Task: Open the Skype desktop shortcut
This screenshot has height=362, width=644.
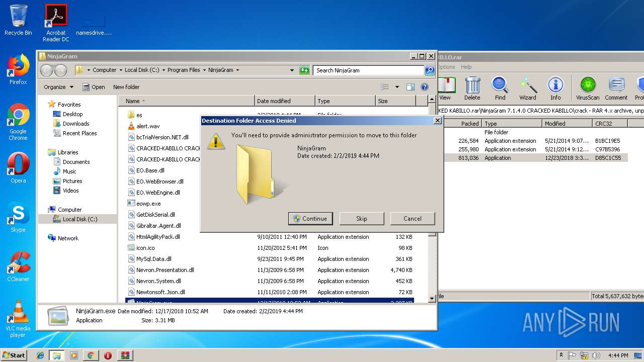Action: 18,217
